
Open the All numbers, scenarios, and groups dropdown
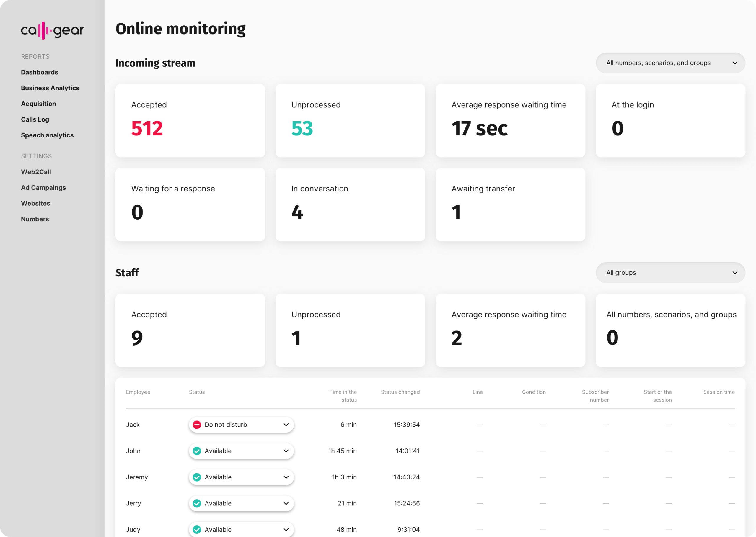tap(670, 63)
